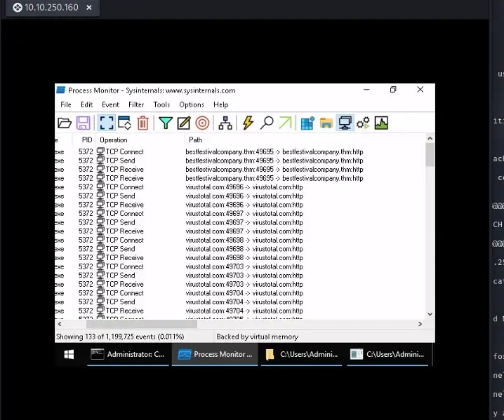The height and width of the screenshot is (420, 504).
Task: Click Backed by virtual memory status text
Action: (257, 337)
